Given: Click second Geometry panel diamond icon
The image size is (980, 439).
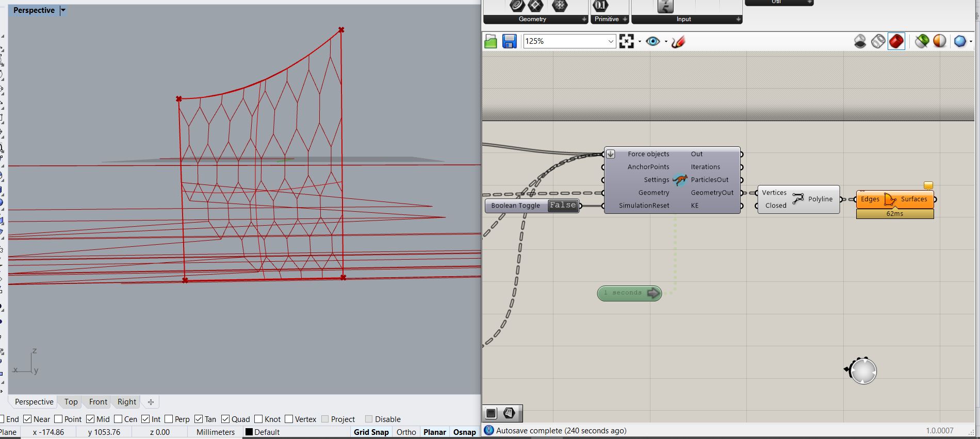Looking at the screenshot, I should (x=536, y=6).
